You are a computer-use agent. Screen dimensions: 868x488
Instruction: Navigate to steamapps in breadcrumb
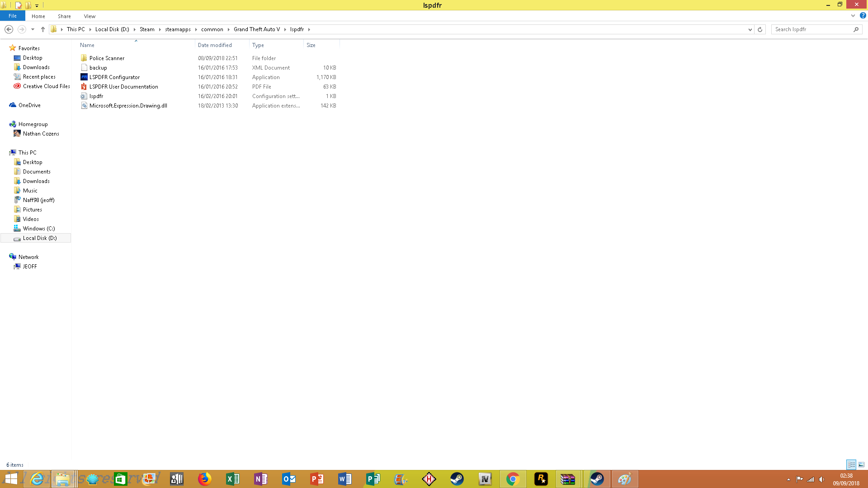tap(178, 29)
